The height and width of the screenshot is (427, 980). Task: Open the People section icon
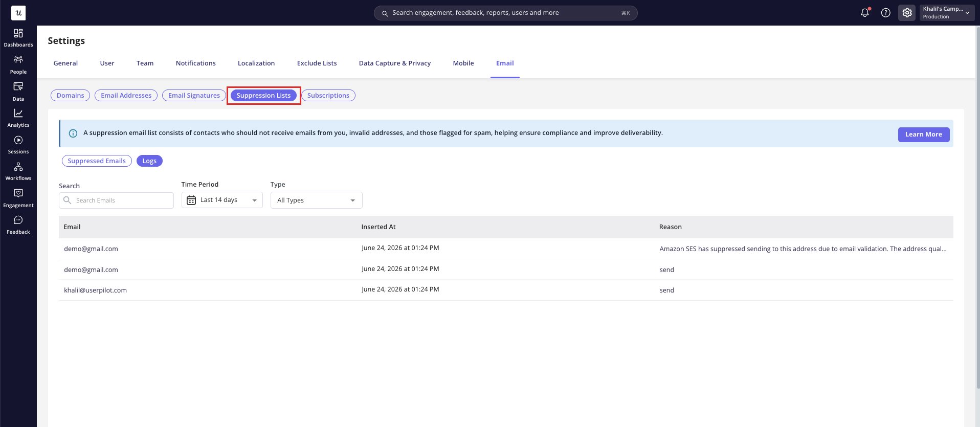coord(18,60)
